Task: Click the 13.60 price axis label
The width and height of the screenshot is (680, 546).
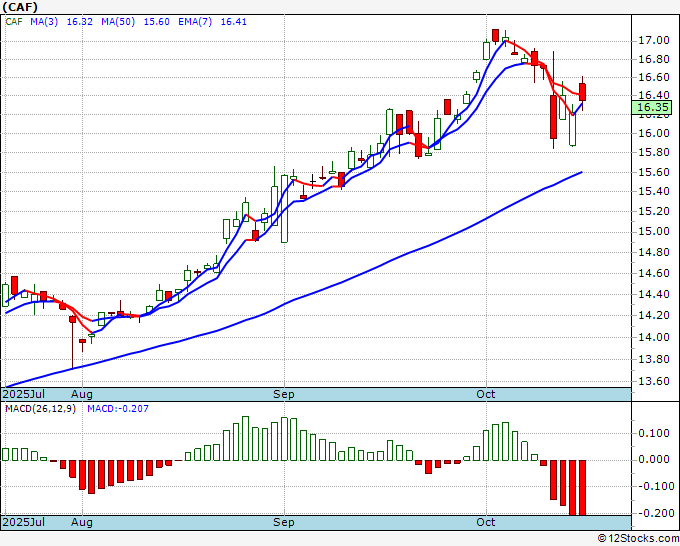Action: (654, 381)
